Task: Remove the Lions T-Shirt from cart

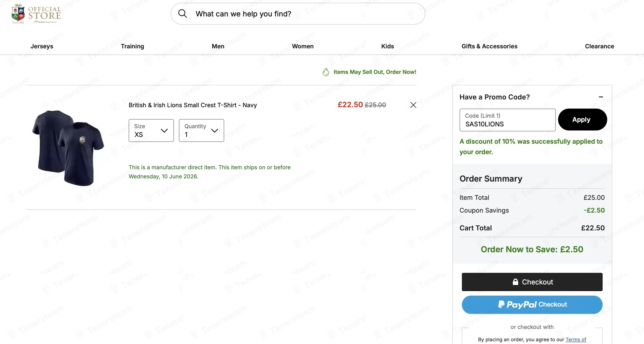Action: (413, 105)
